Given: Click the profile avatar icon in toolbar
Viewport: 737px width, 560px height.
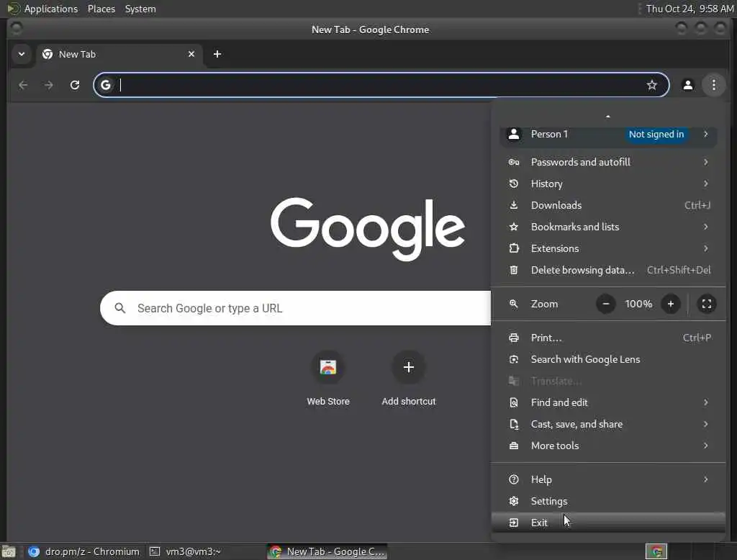Looking at the screenshot, I should pyautogui.click(x=687, y=85).
